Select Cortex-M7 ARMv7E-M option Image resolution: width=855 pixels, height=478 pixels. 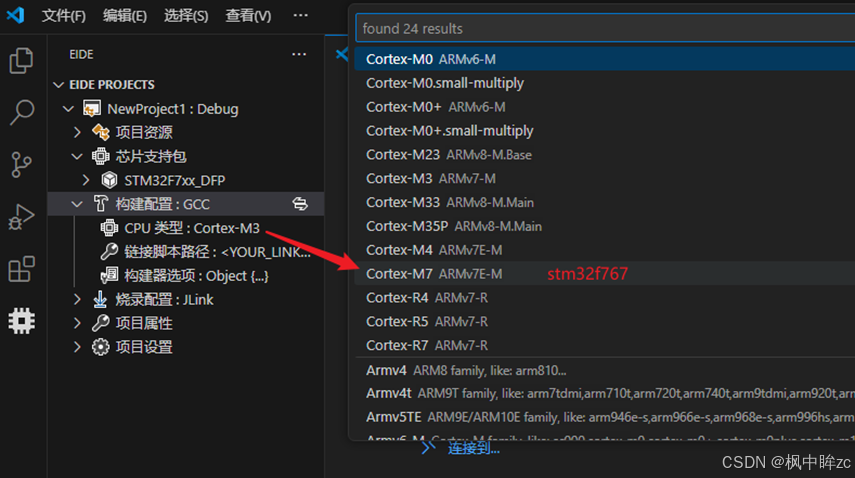click(x=605, y=274)
